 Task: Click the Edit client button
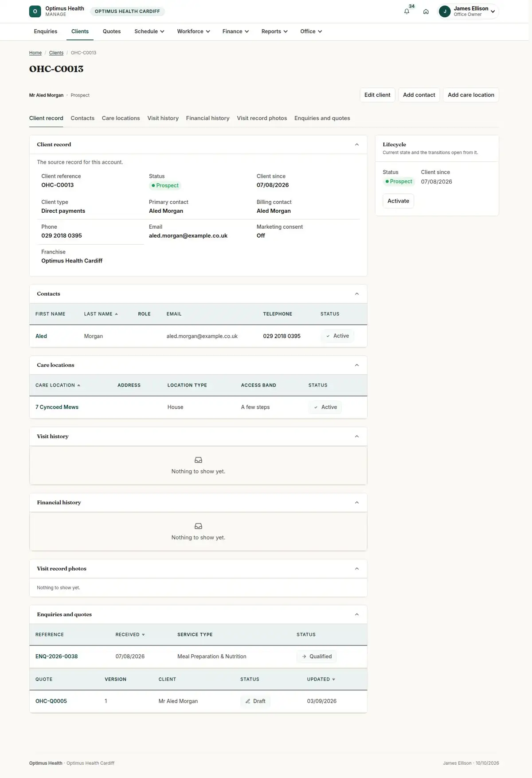pyautogui.click(x=377, y=95)
